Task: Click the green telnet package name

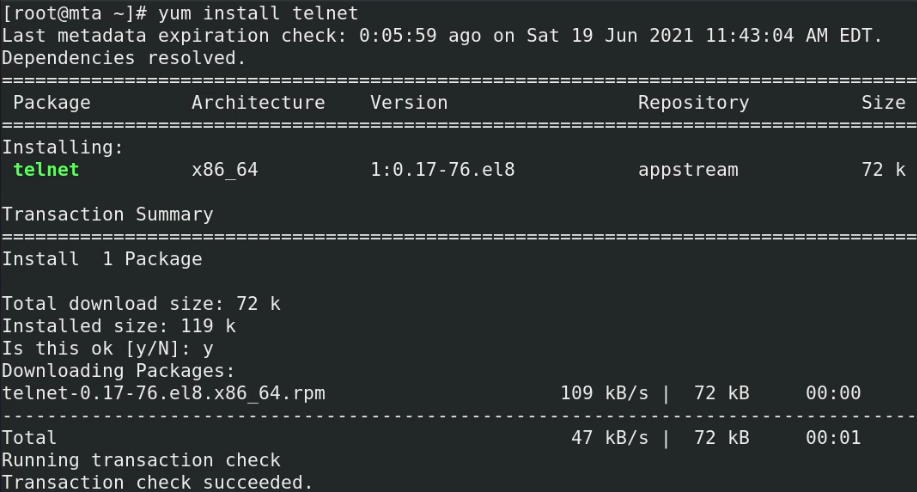Action: coord(46,170)
